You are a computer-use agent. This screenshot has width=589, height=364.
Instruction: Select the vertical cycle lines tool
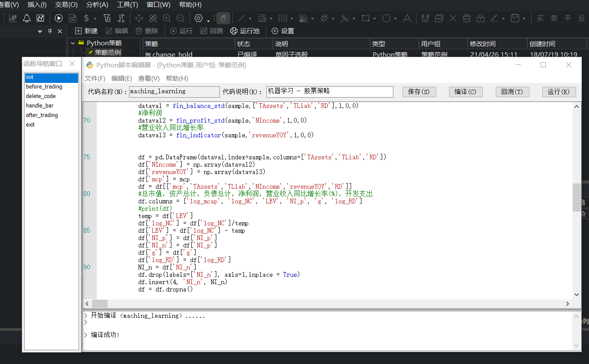(282, 18)
